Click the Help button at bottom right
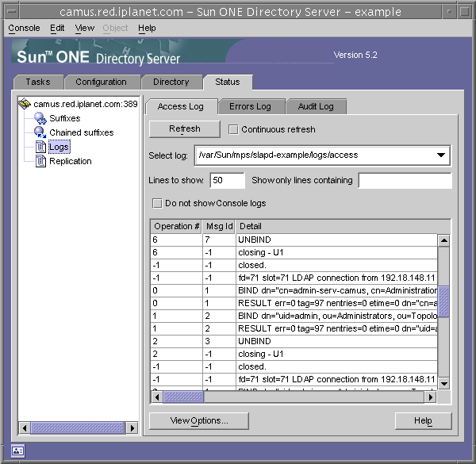The height and width of the screenshot is (464, 476). (423, 421)
